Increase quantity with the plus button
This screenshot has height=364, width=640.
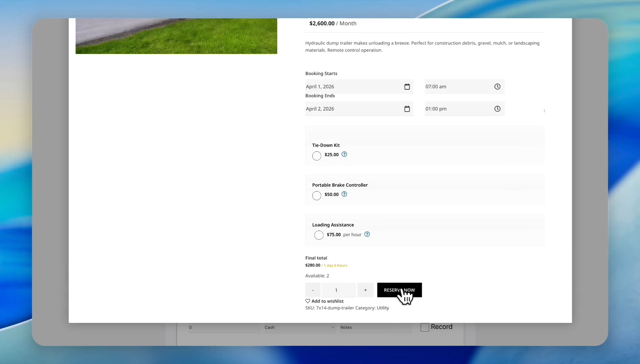[x=366, y=290]
